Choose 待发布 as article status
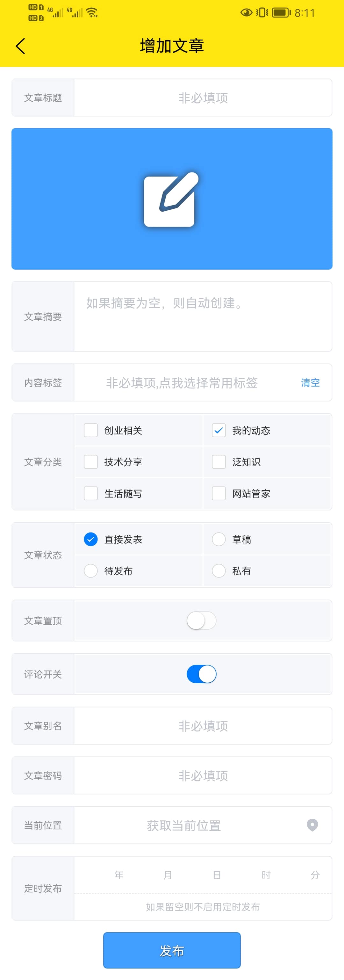344x980 pixels. [91, 571]
